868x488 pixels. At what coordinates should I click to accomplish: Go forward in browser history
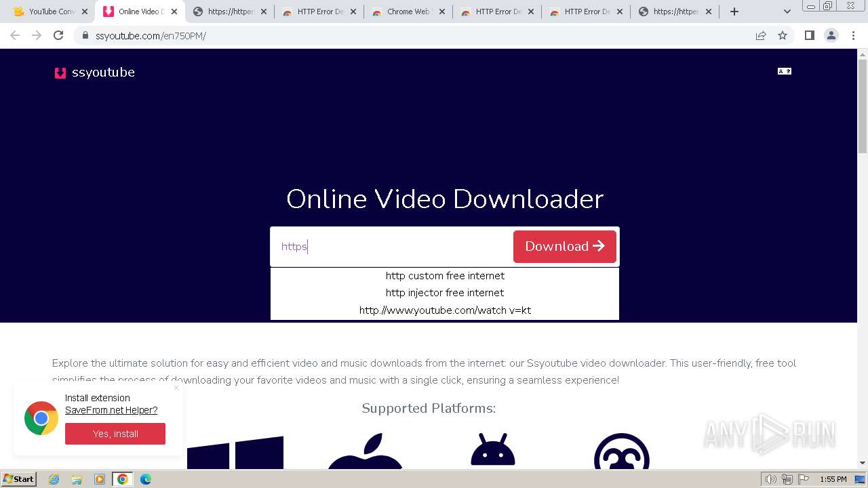coord(37,36)
